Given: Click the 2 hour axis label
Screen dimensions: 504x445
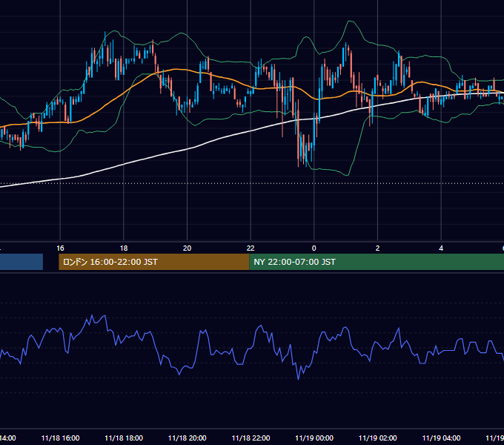Looking at the screenshot, I should [x=377, y=248].
